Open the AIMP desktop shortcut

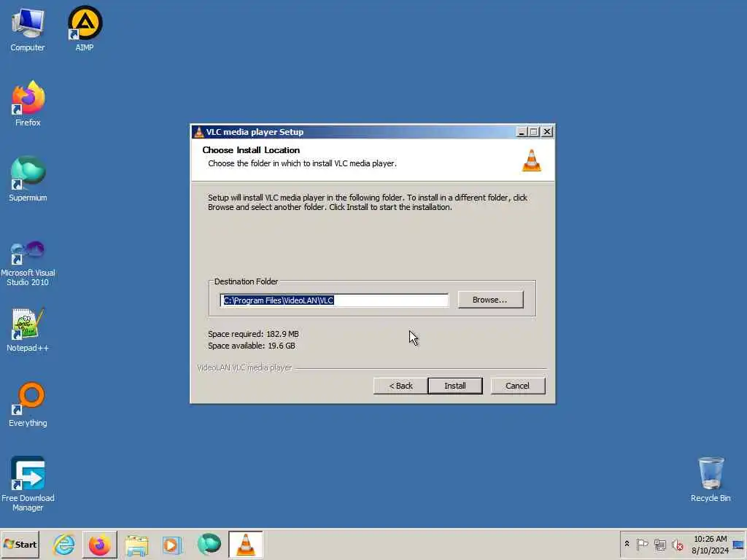[x=85, y=29]
